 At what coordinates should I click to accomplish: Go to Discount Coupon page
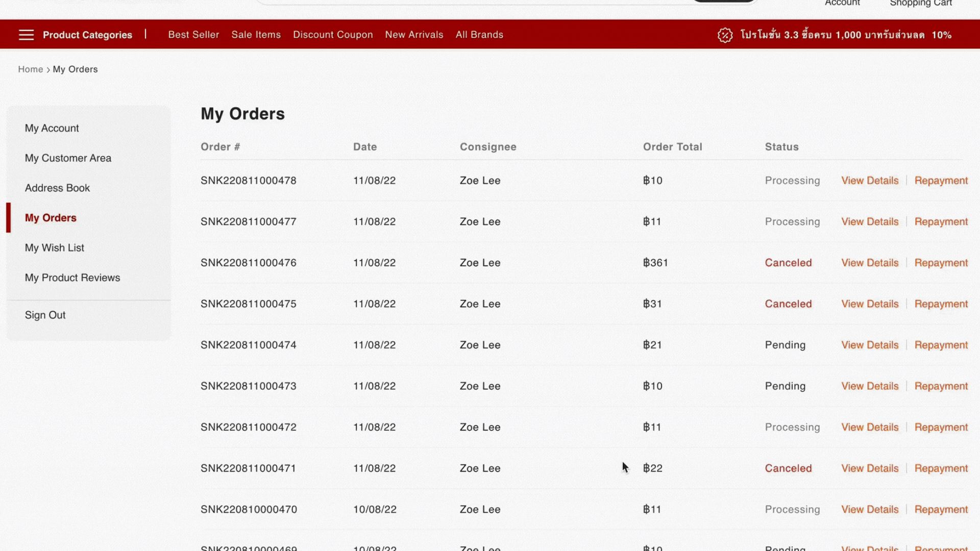click(x=333, y=34)
